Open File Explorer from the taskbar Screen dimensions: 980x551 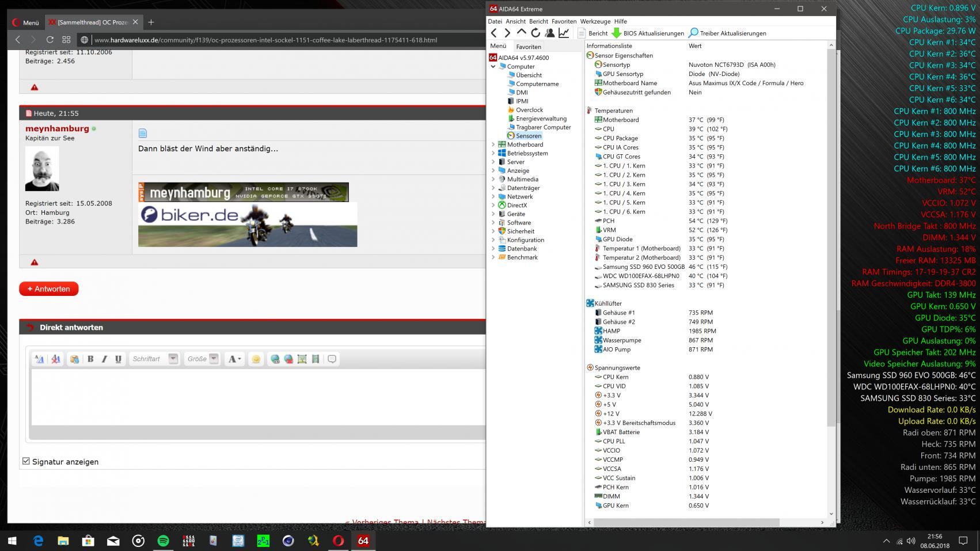point(63,541)
